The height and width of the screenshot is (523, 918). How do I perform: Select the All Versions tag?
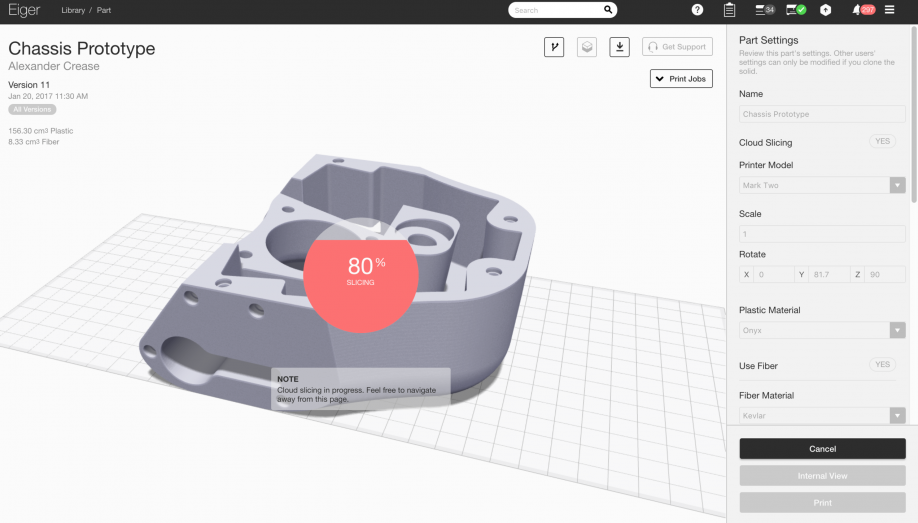tap(32, 110)
